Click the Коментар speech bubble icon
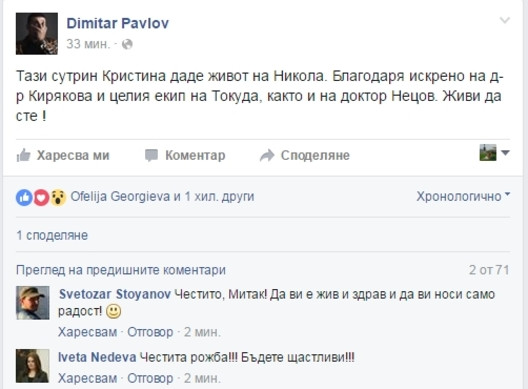The height and width of the screenshot is (389, 528). 151,156
